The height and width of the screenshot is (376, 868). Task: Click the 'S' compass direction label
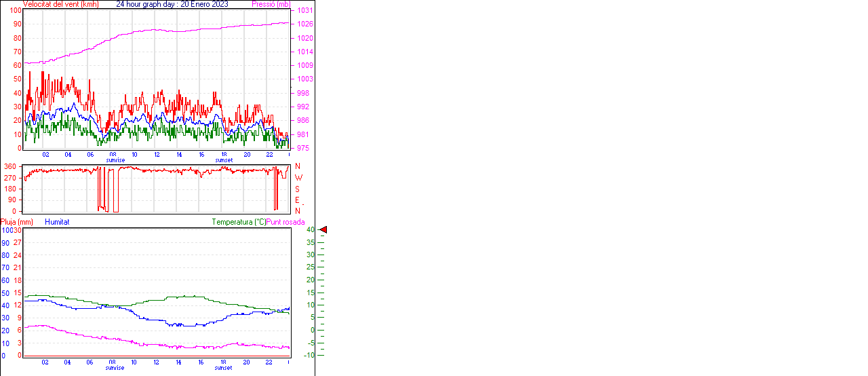(x=298, y=189)
